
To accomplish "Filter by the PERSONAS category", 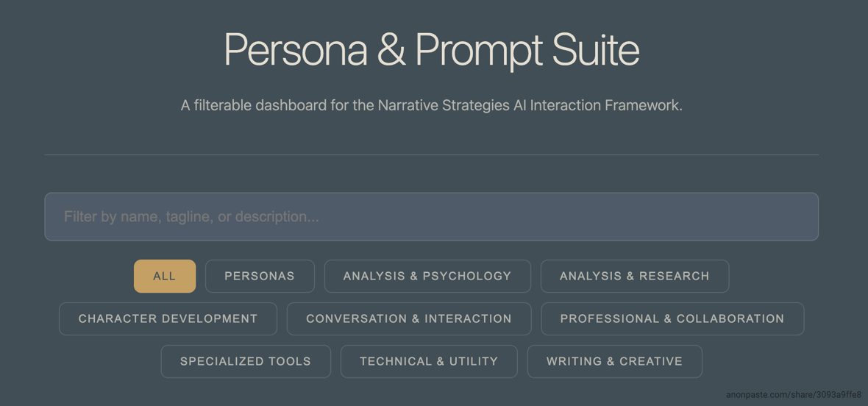I will click(260, 277).
